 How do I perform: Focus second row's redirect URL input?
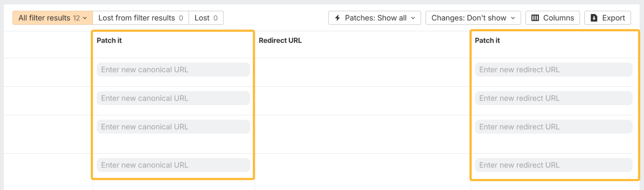tap(553, 98)
